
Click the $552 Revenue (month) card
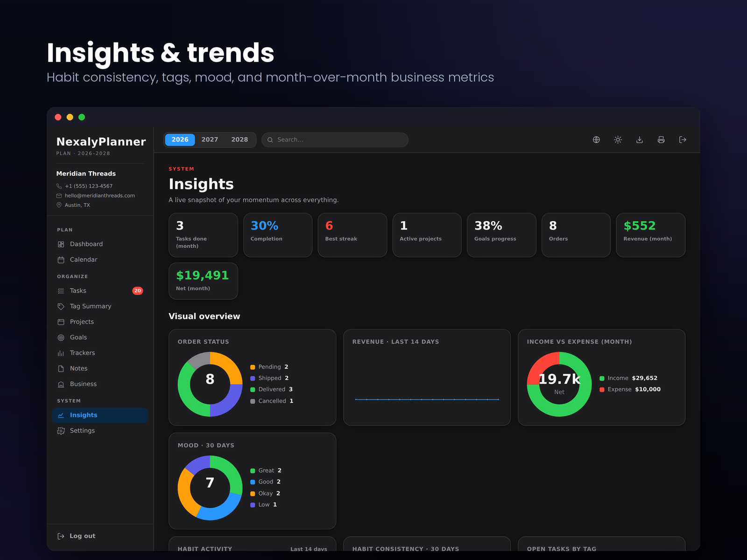pyautogui.click(x=651, y=235)
